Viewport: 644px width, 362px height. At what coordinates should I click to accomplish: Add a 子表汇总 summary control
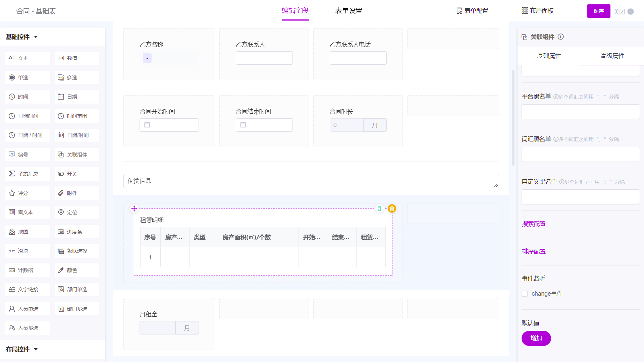pyautogui.click(x=28, y=174)
